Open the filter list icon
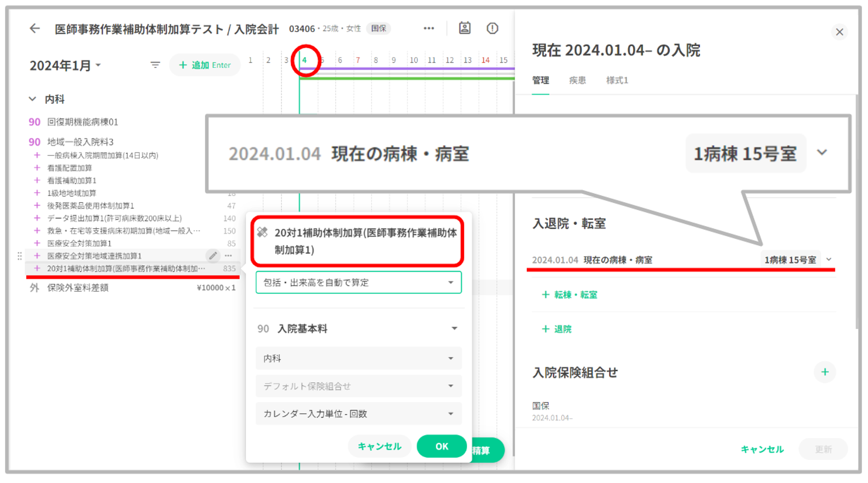 pos(155,65)
